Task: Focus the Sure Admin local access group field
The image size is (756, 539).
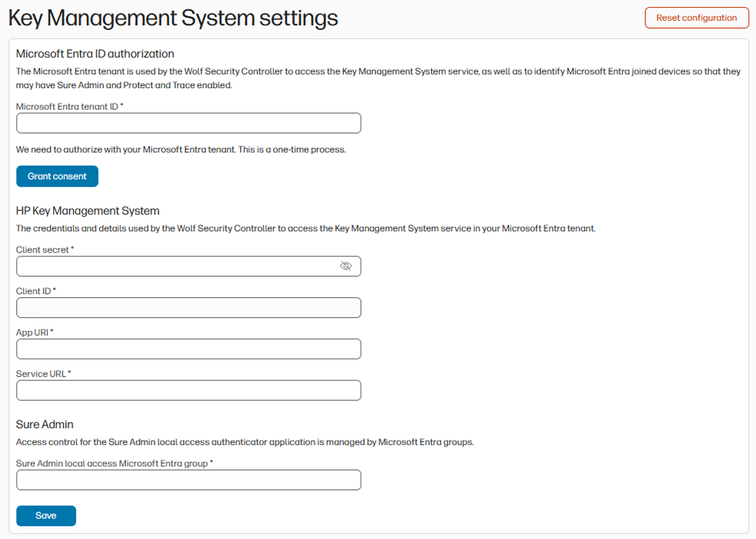Action: click(x=188, y=480)
